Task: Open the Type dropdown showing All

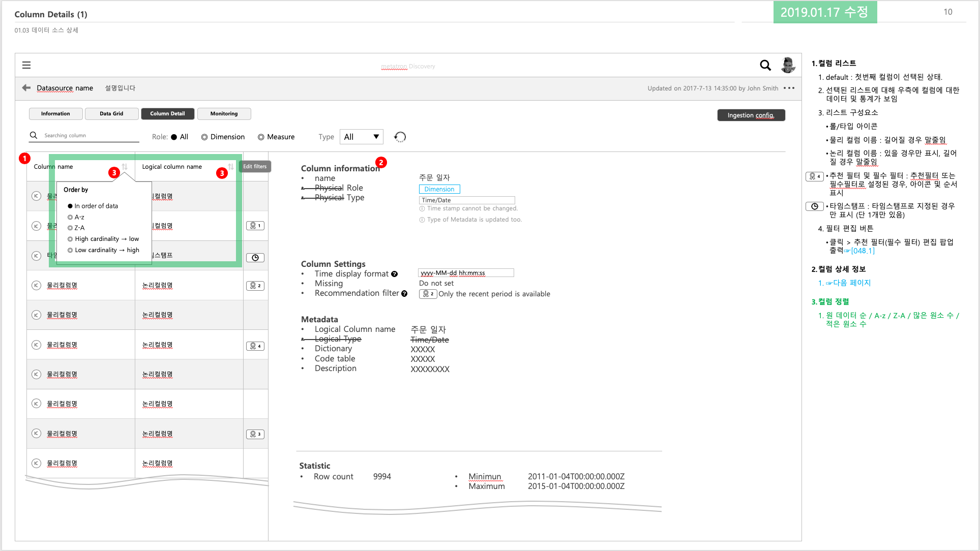Action: (x=362, y=137)
